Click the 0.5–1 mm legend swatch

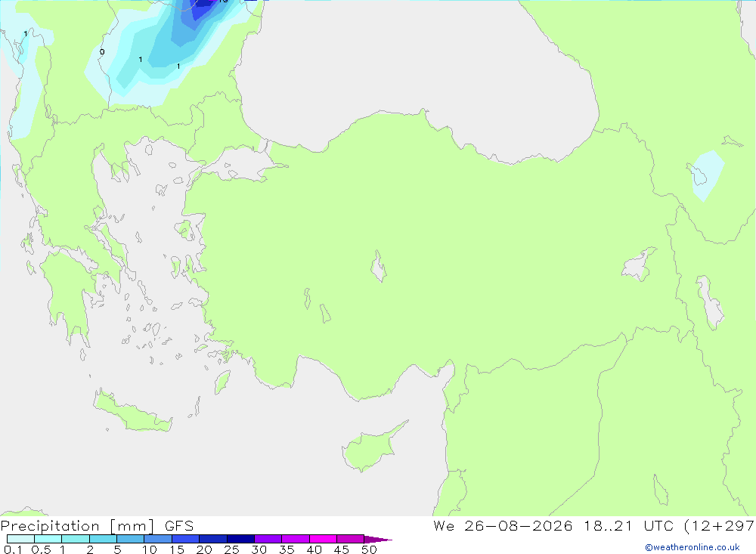click(x=48, y=539)
